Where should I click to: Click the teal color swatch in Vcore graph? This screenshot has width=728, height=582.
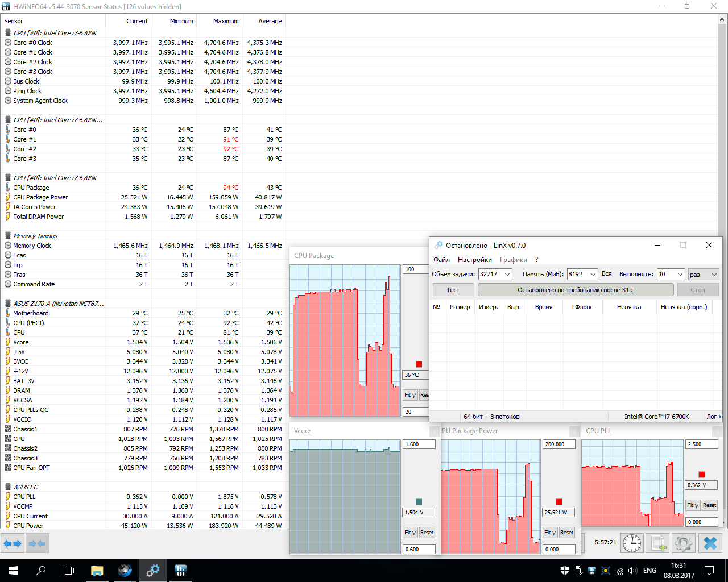[419, 502]
